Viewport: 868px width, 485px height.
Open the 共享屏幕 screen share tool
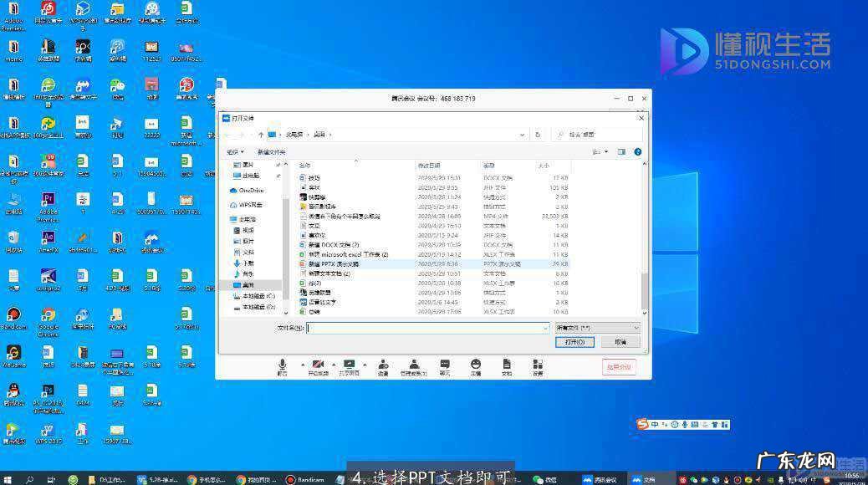351,362
